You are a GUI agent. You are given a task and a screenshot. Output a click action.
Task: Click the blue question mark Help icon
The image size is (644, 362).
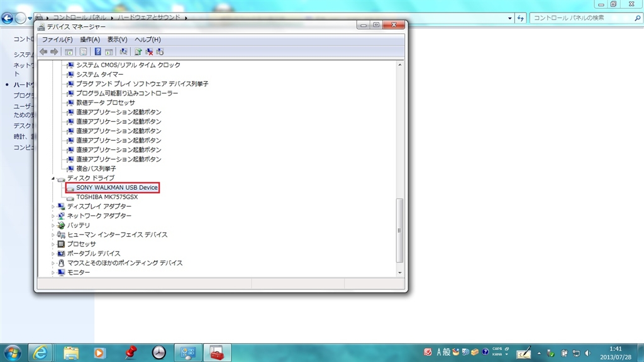pos(97,52)
